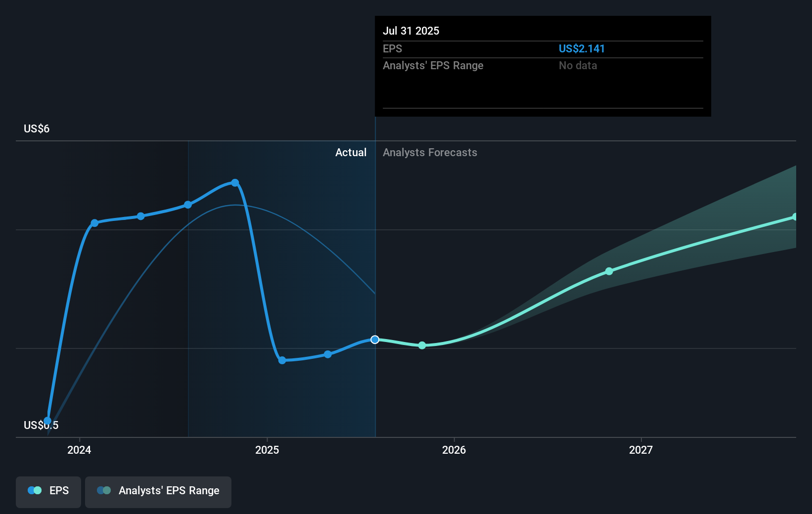Screen dimensions: 812x514
Task: Toggle the Analysts' EPS Range legend button
Action: 158,491
